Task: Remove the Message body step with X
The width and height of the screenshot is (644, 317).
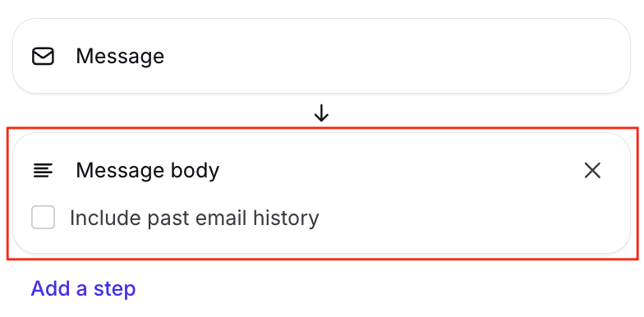Action: tap(592, 171)
